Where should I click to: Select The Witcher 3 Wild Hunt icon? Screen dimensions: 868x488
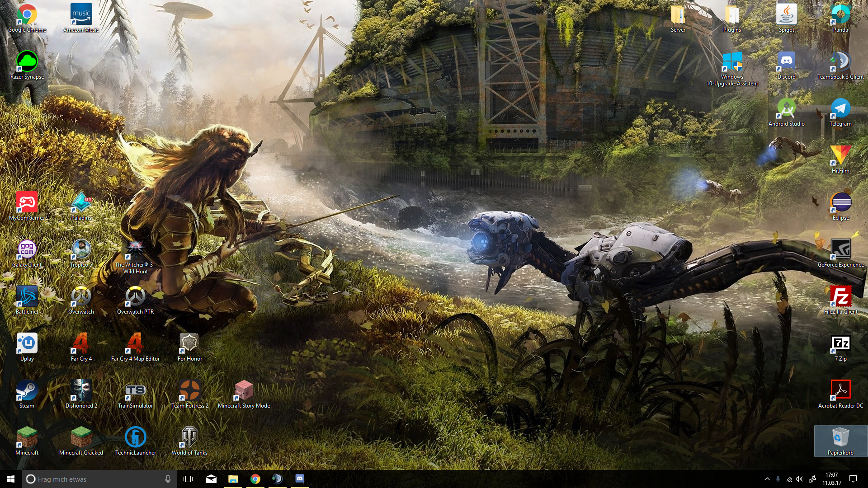[x=136, y=257]
